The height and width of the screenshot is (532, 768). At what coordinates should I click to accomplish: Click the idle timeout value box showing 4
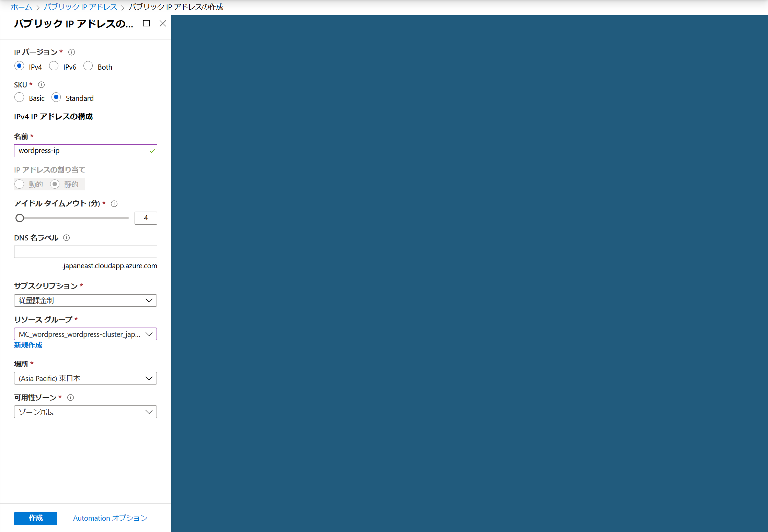(x=146, y=218)
